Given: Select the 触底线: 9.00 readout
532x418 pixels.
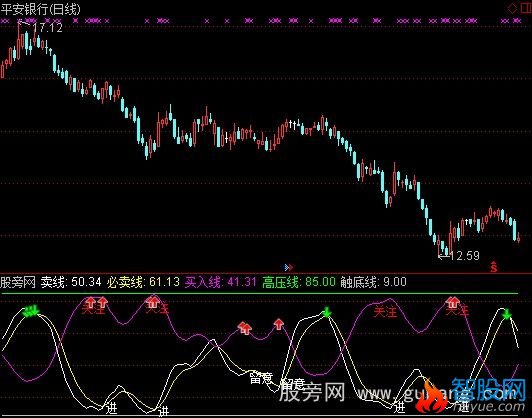Looking at the screenshot, I should pos(373,282).
